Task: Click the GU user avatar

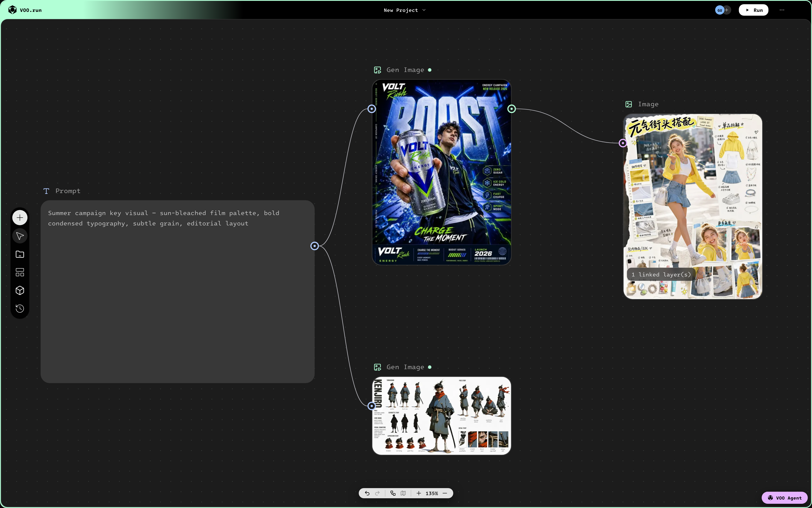Action: tap(719, 10)
